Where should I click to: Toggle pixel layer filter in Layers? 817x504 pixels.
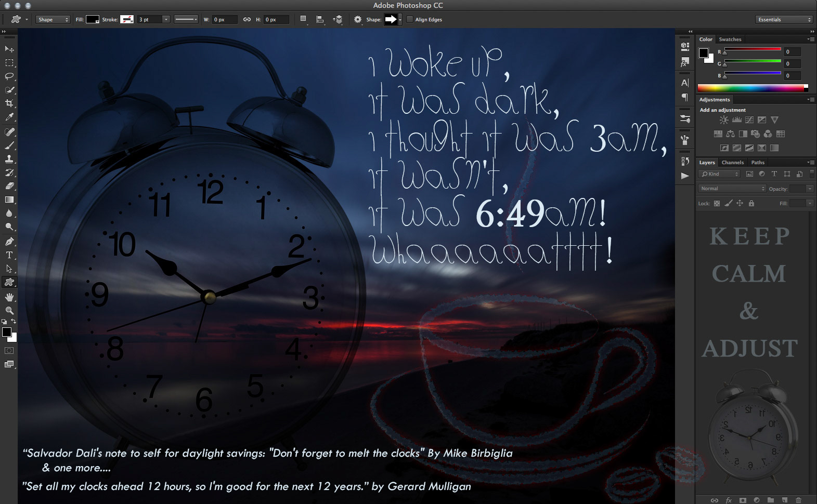pyautogui.click(x=749, y=174)
